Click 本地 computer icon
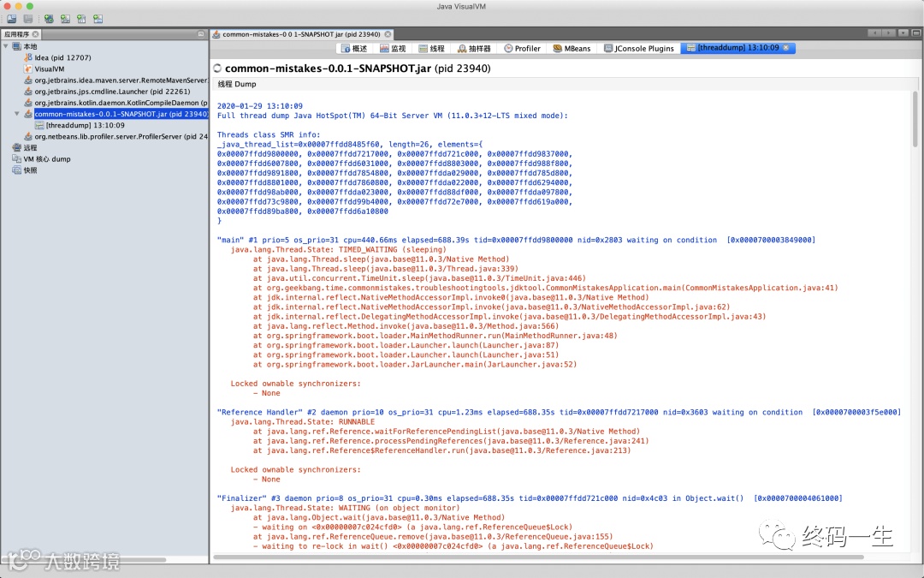The height and width of the screenshot is (578, 924). pos(16,46)
